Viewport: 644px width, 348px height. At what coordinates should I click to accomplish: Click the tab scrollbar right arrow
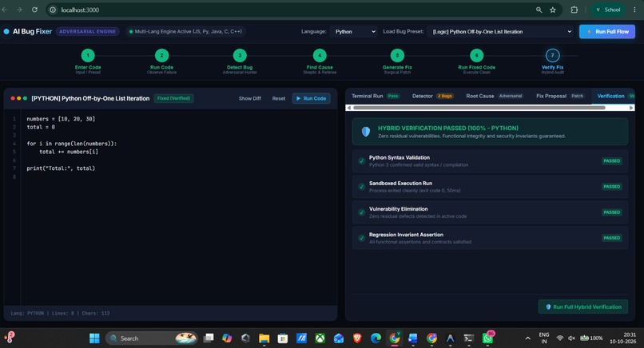coord(631,108)
